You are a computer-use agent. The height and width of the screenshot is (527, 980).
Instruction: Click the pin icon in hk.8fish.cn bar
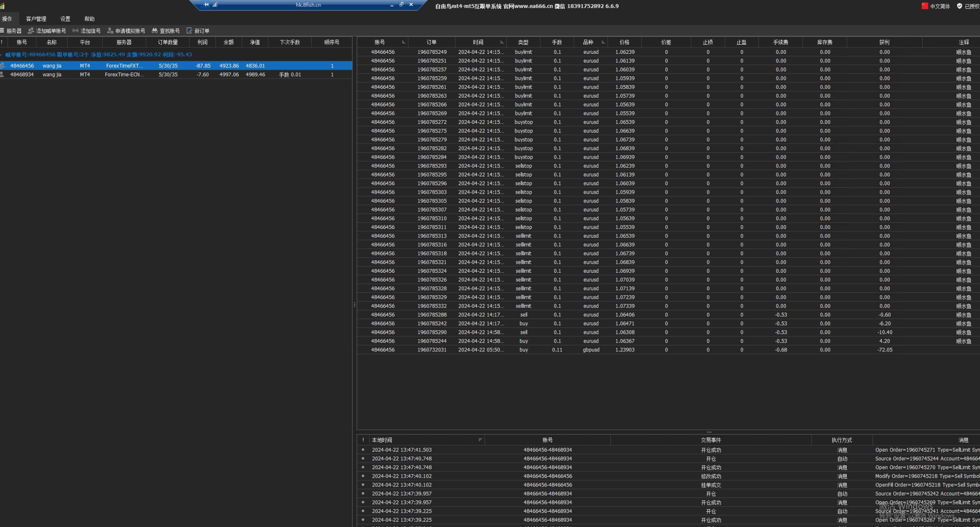coord(206,4)
